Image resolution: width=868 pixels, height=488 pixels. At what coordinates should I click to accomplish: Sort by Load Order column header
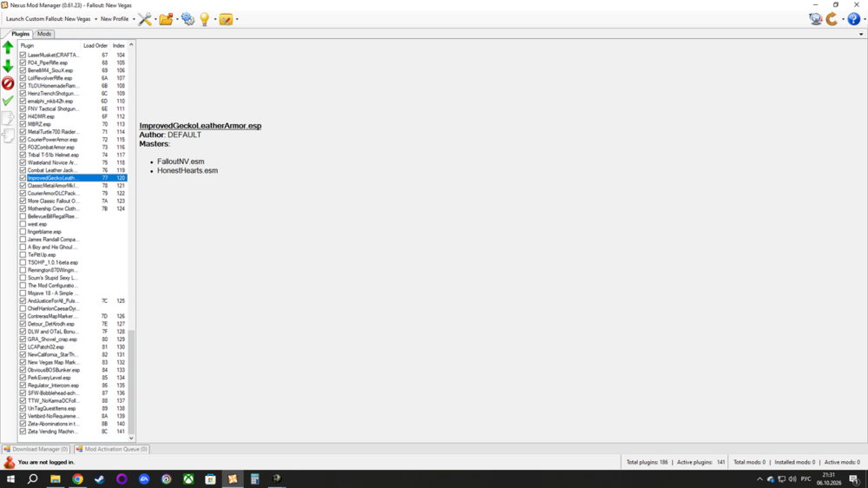coord(95,45)
